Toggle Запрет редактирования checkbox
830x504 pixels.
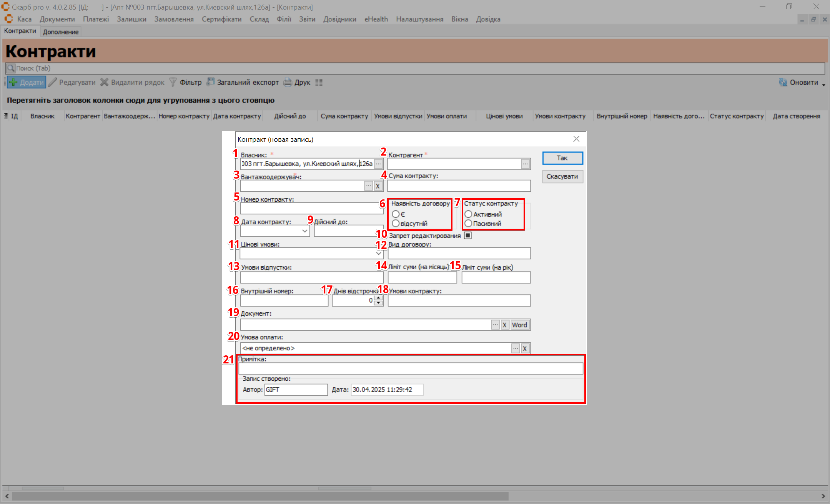click(x=468, y=235)
